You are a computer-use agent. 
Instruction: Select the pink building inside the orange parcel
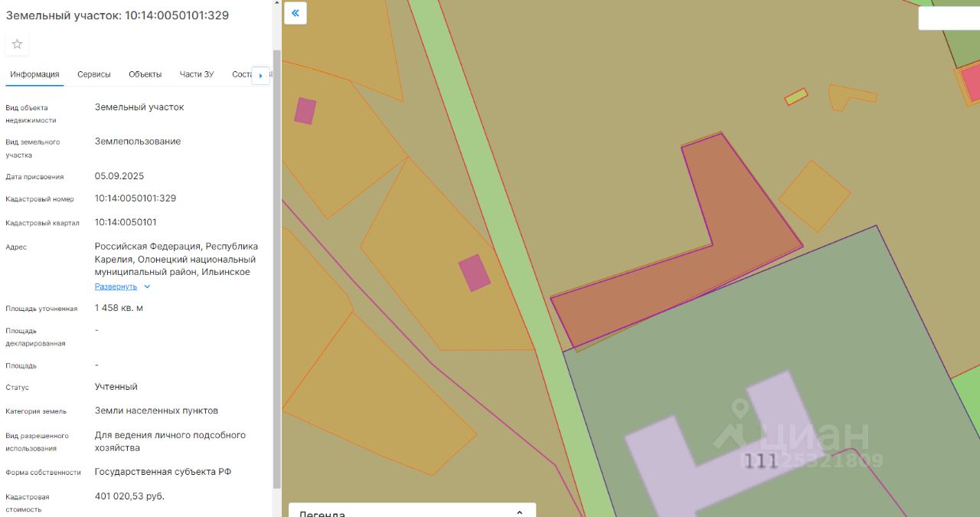(475, 273)
